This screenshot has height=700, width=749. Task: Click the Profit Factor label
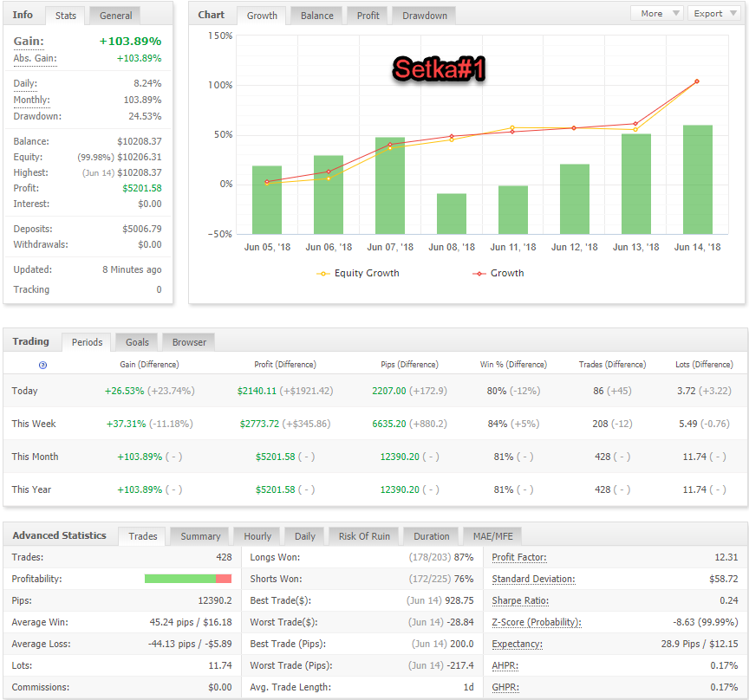(518, 557)
